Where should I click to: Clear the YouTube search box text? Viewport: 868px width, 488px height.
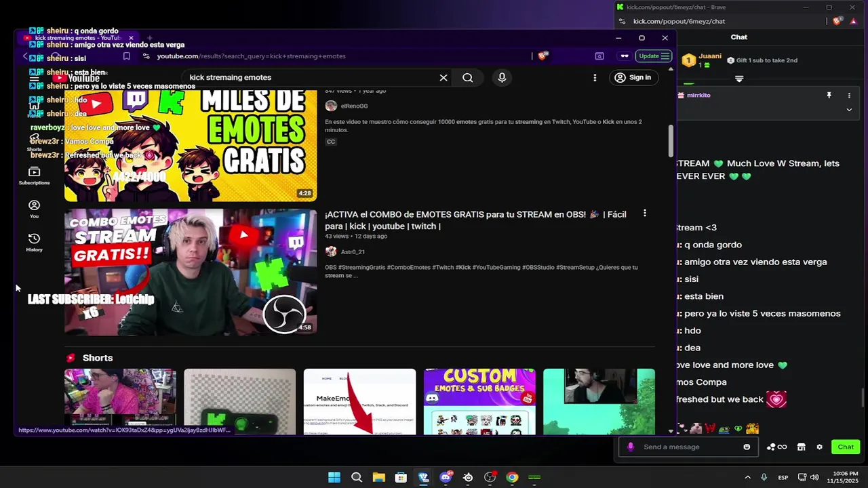pos(443,77)
